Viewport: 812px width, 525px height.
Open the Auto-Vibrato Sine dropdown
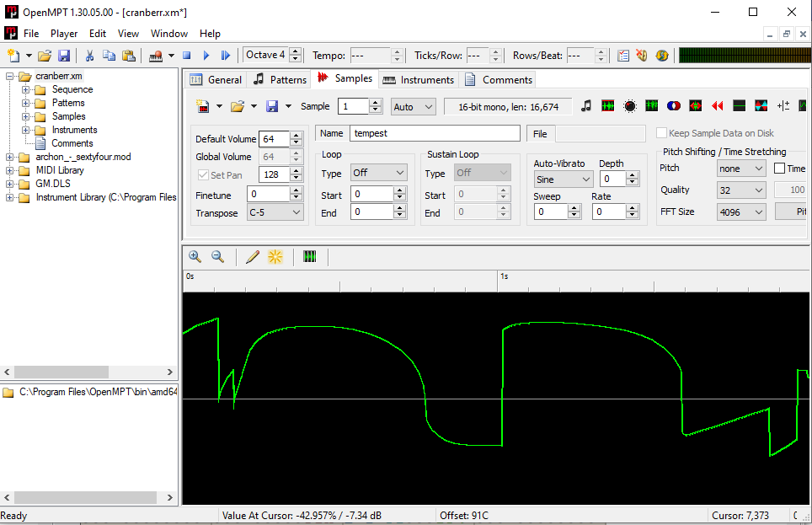(x=564, y=179)
